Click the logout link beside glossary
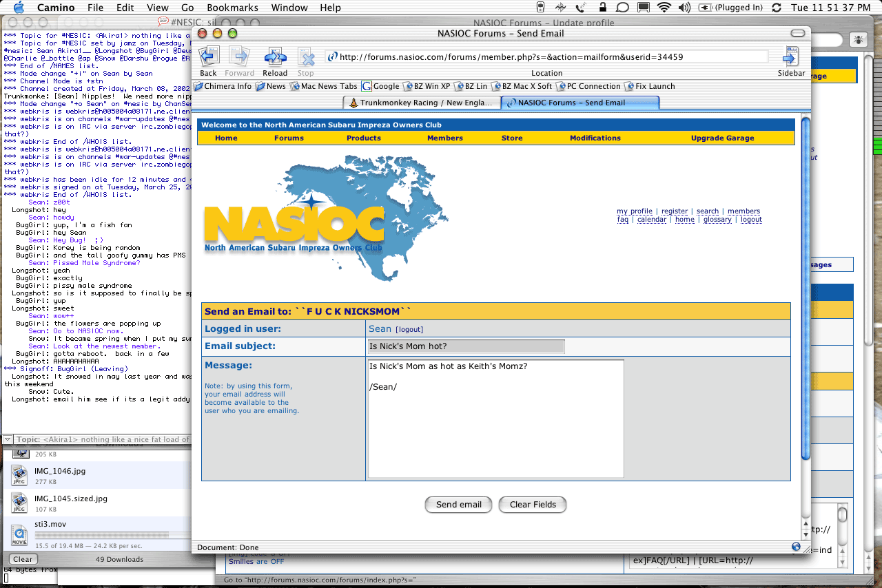 [751, 220]
